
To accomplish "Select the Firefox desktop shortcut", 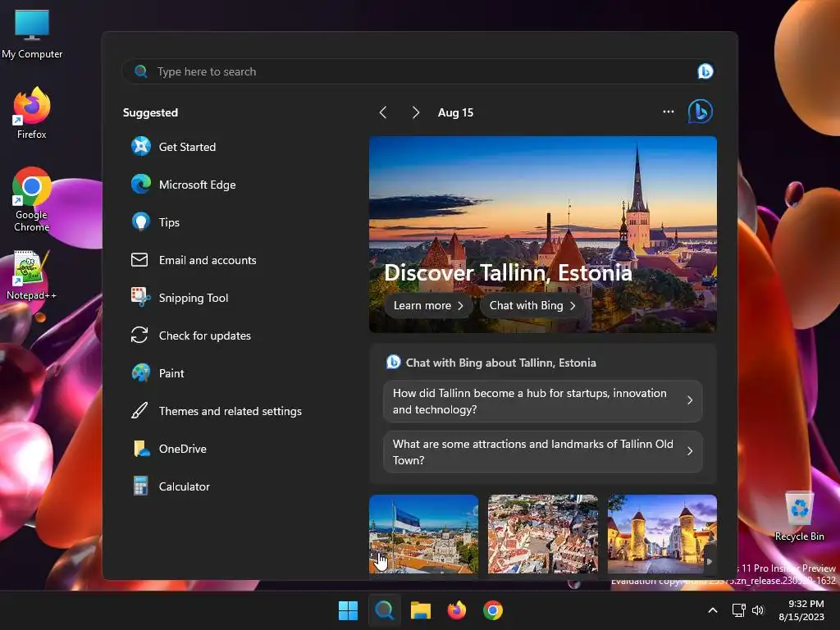I will tap(32, 112).
